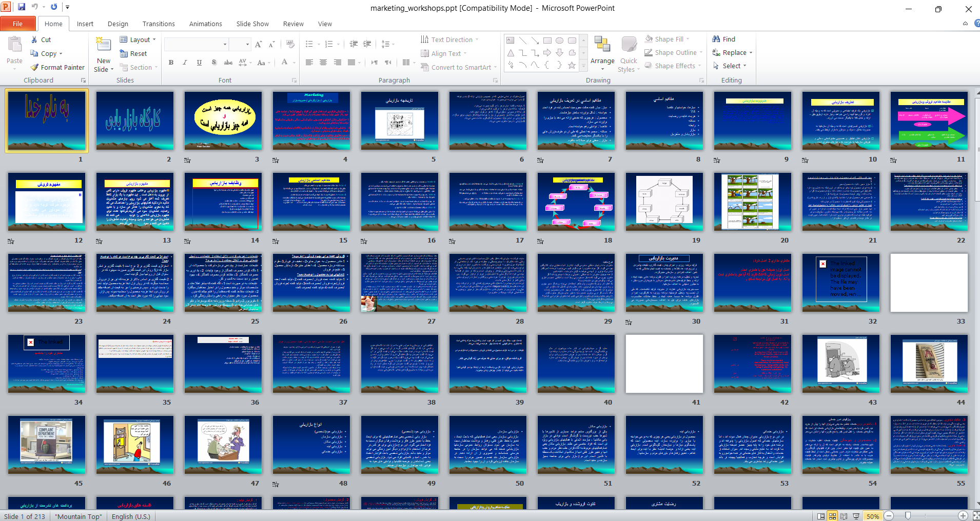
Task: Apply Text Shadow formatting
Action: click(x=213, y=63)
